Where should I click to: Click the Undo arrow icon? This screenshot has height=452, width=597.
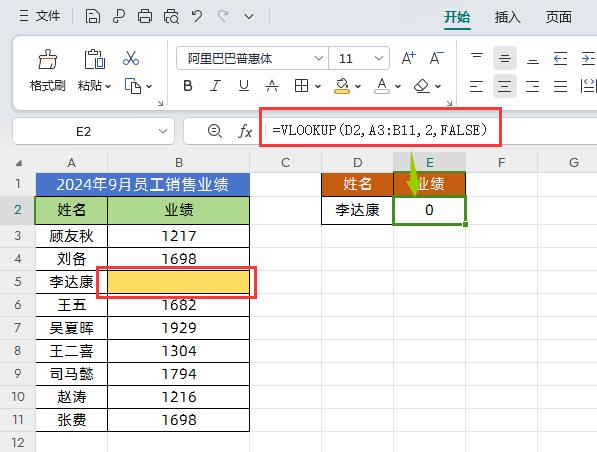pyautogui.click(x=197, y=16)
